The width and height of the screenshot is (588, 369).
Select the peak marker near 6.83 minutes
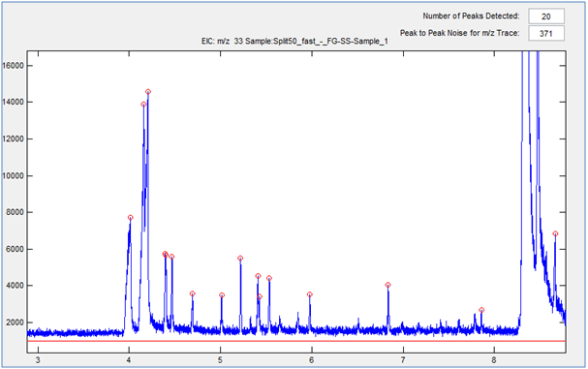[x=388, y=285]
